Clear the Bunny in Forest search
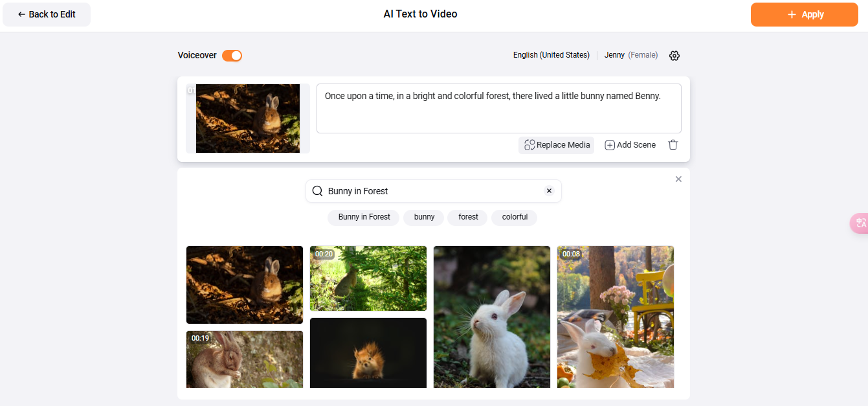868x406 pixels. click(549, 191)
